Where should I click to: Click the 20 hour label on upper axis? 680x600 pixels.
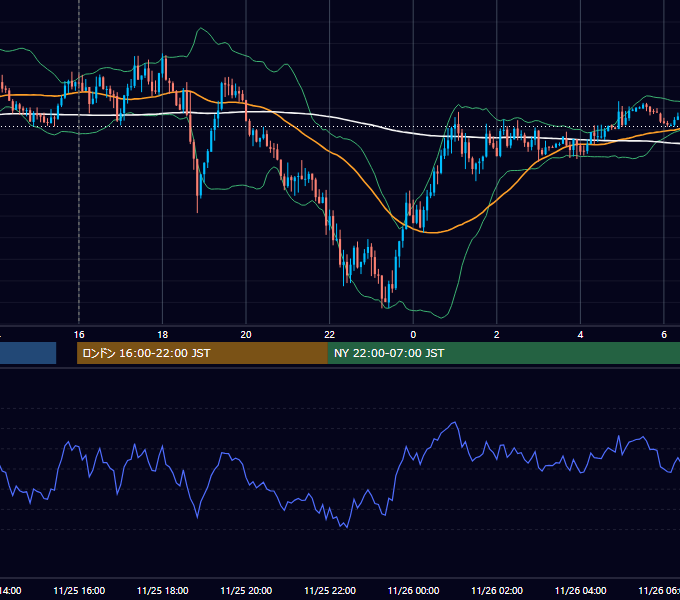pyautogui.click(x=246, y=334)
